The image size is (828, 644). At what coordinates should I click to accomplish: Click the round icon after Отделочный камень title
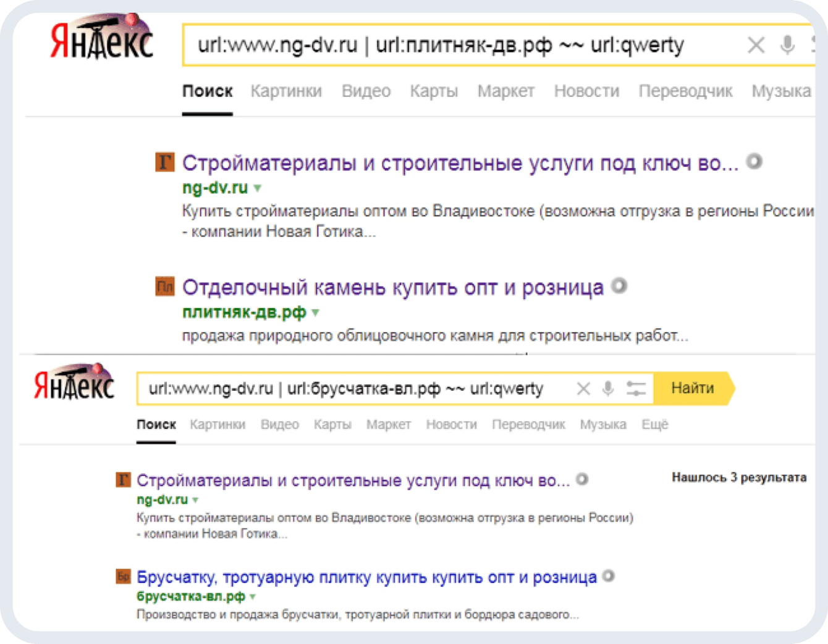[619, 286]
